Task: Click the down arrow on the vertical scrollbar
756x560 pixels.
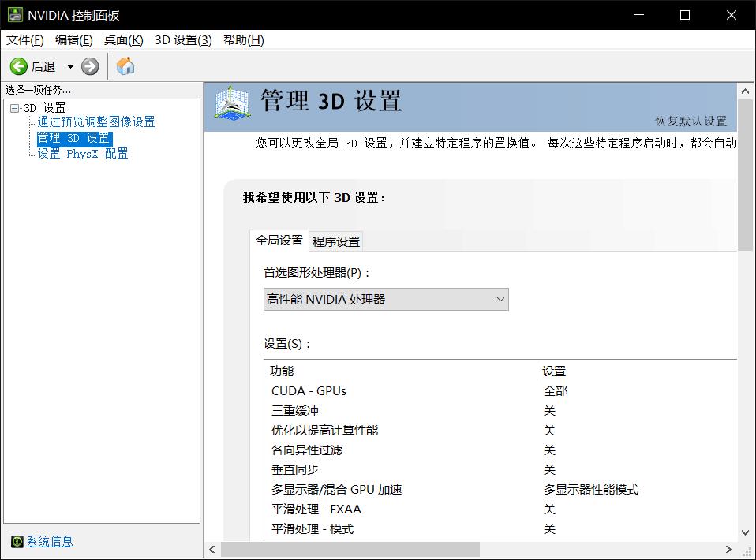Action: click(745, 532)
